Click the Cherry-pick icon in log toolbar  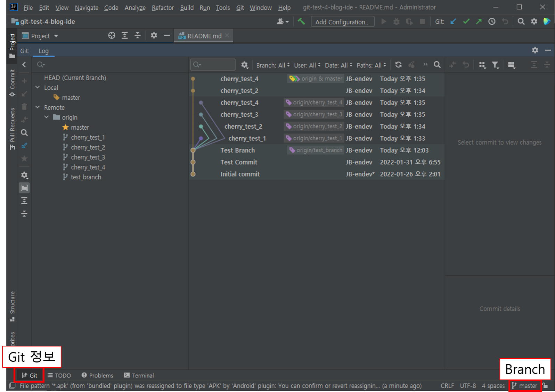click(x=411, y=65)
